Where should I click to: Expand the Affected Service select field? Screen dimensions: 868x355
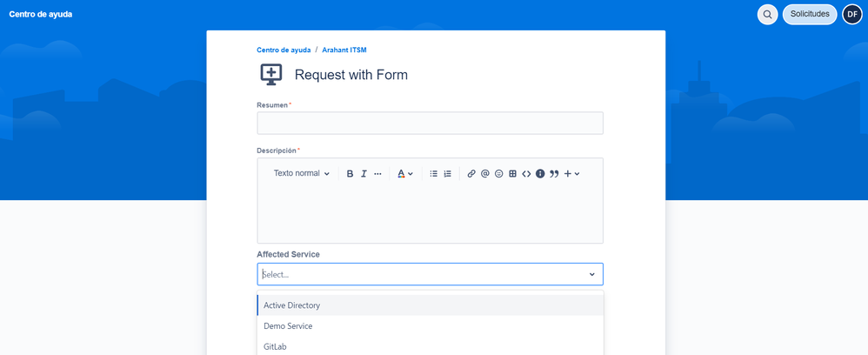(431, 274)
